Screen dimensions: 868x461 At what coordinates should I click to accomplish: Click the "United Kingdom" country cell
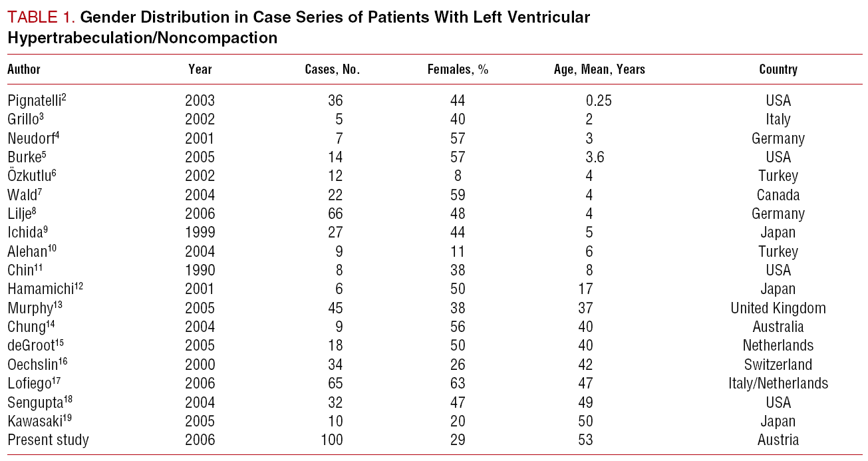pyautogui.click(x=778, y=308)
